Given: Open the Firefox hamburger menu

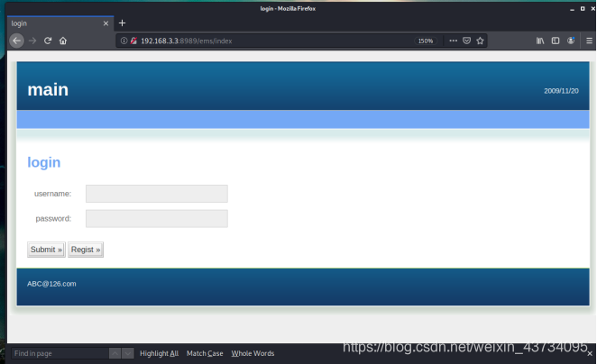Looking at the screenshot, I should (589, 41).
